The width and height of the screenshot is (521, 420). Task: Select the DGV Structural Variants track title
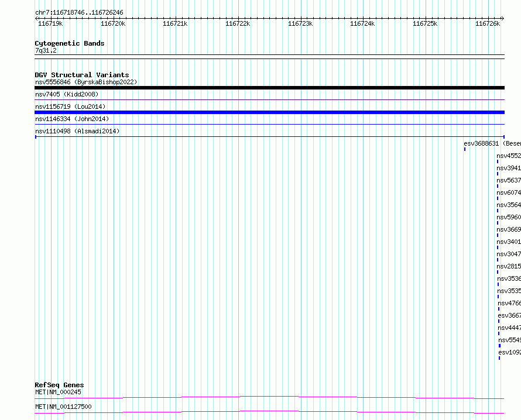[x=82, y=75]
